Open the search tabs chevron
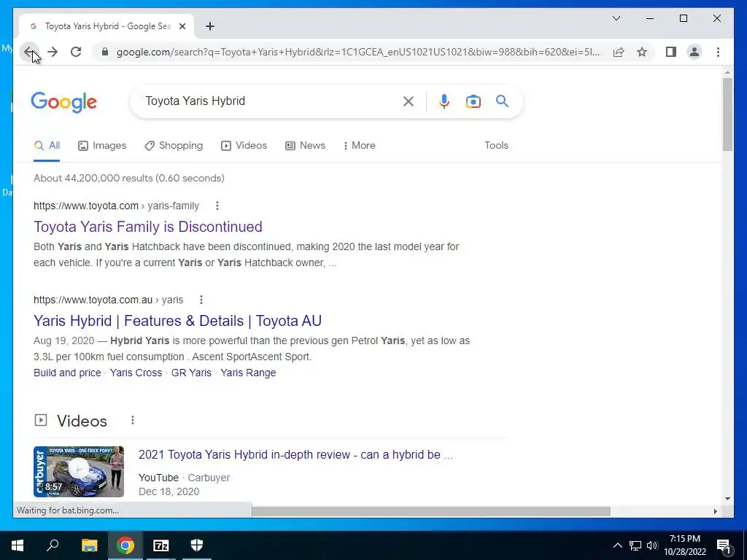This screenshot has width=747, height=560. pos(616,18)
